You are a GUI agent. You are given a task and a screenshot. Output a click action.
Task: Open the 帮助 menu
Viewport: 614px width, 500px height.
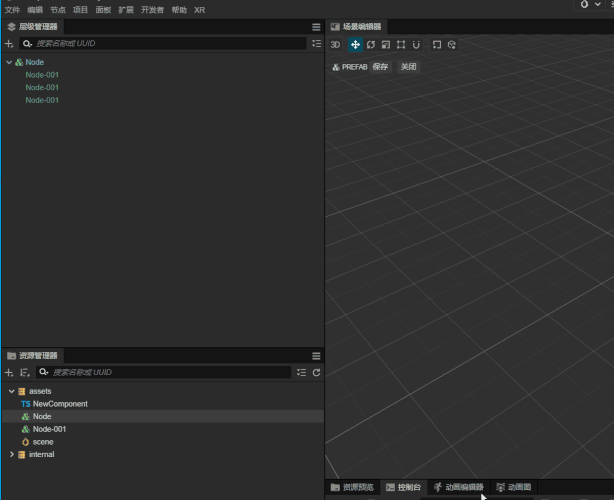(179, 10)
